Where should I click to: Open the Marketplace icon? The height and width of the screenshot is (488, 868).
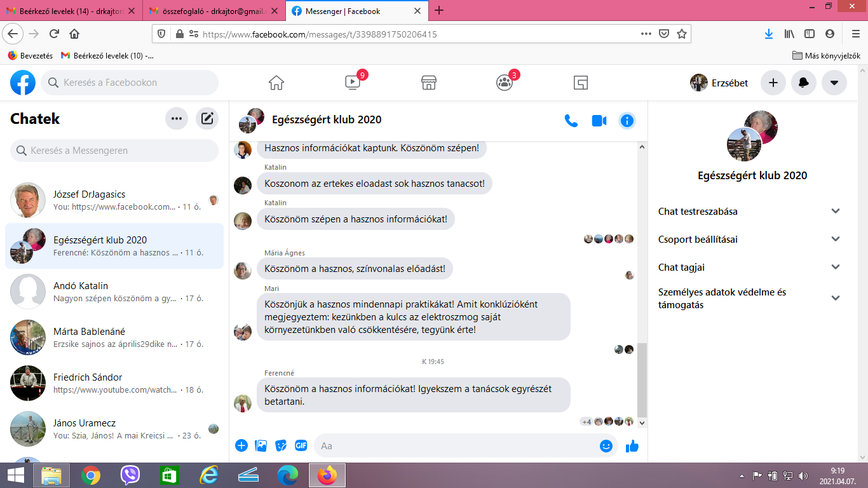[x=429, y=83]
